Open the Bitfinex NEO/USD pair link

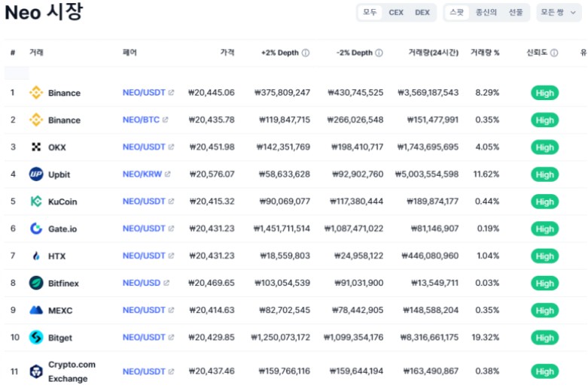pyautogui.click(x=142, y=283)
